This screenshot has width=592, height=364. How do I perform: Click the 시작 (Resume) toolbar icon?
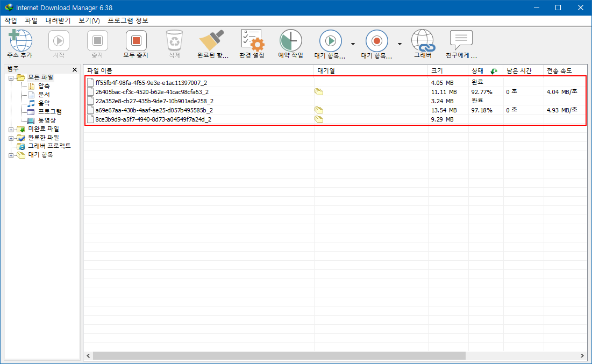[x=59, y=40]
